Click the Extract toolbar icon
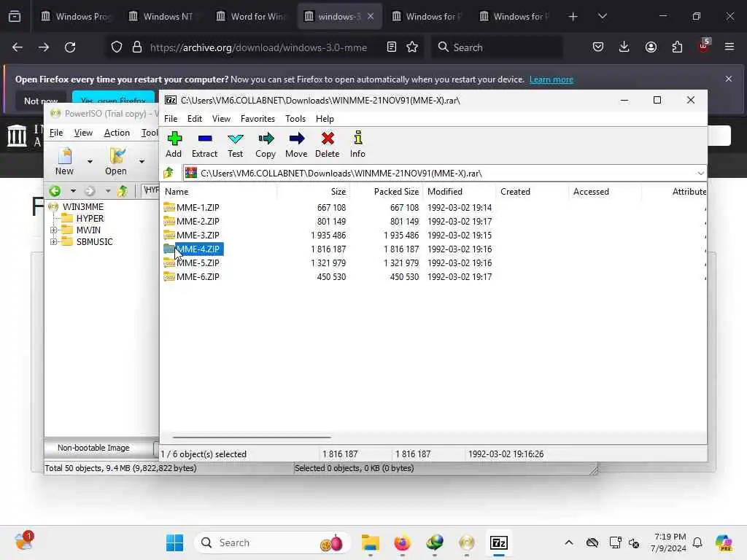 [204, 145]
